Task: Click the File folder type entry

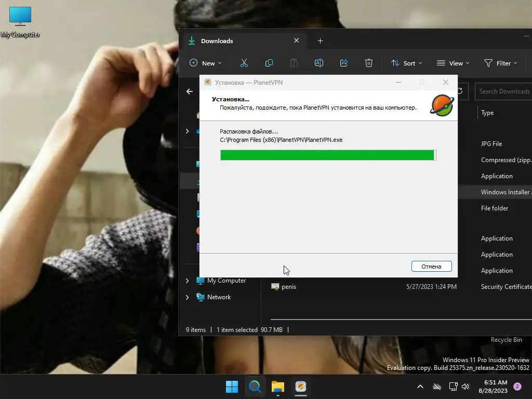Action: click(x=495, y=208)
